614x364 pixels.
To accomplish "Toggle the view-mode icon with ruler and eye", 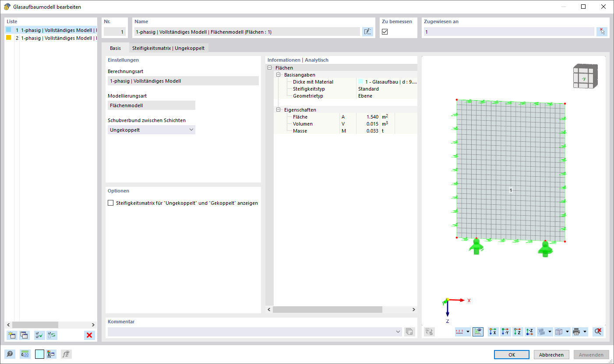I will pos(478,332).
